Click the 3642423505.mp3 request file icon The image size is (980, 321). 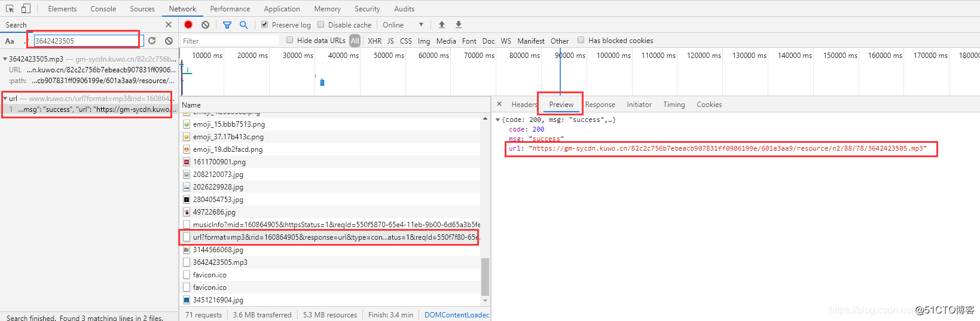(x=187, y=262)
